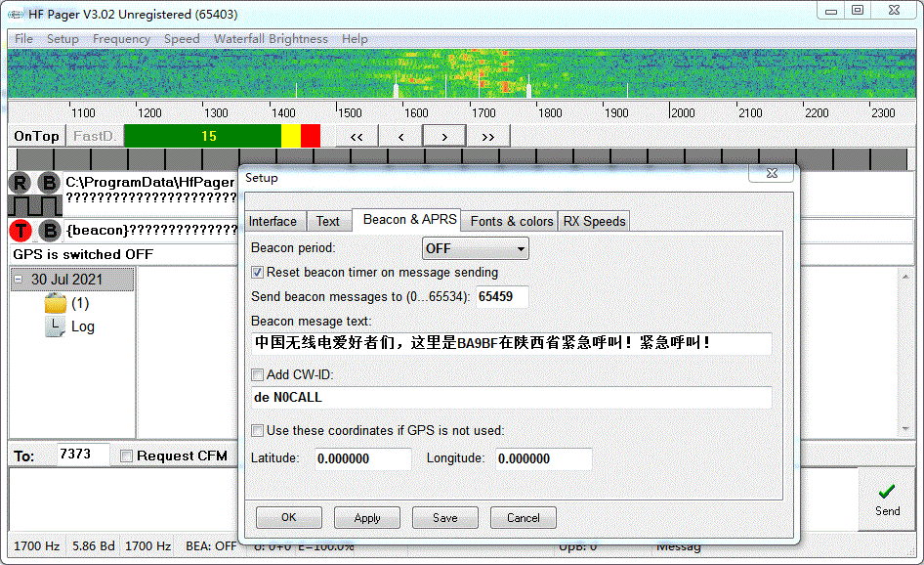
Task: Click the waterfall spectrum display
Action: click(x=462, y=73)
